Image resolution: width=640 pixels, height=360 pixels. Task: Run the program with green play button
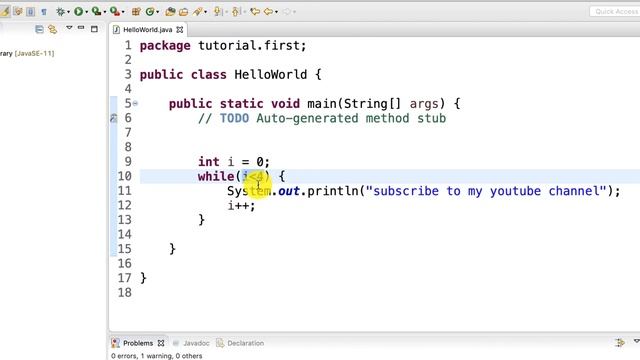[x=78, y=11]
